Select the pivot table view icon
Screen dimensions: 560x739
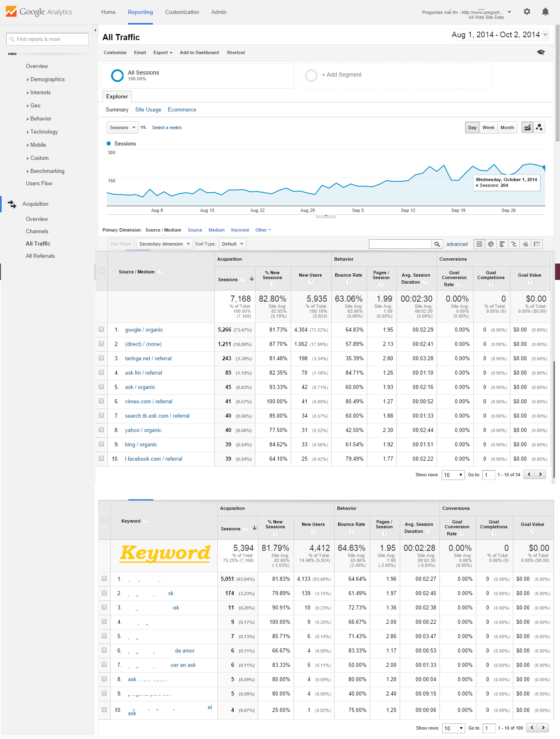click(x=537, y=244)
